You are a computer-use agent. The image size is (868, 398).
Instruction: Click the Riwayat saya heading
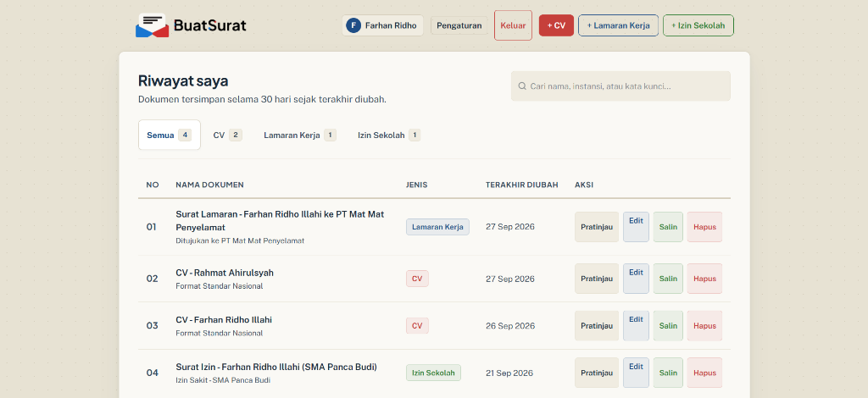[183, 80]
